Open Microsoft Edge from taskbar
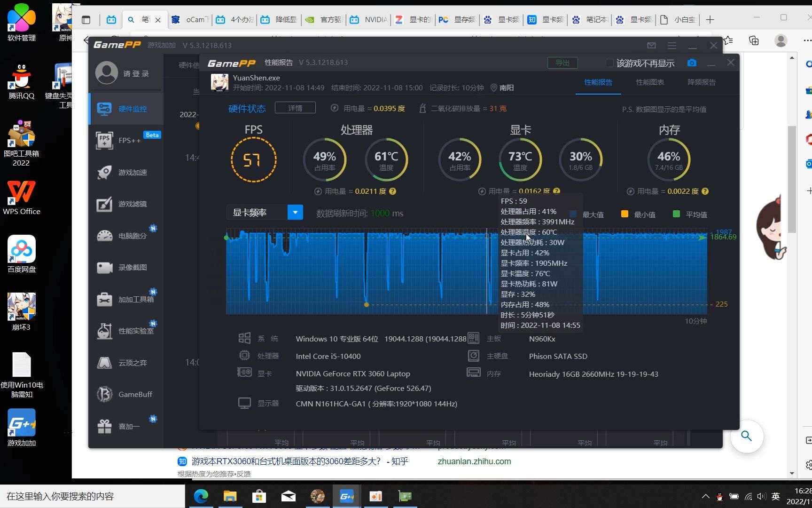This screenshot has height=508, width=812. 201,496
